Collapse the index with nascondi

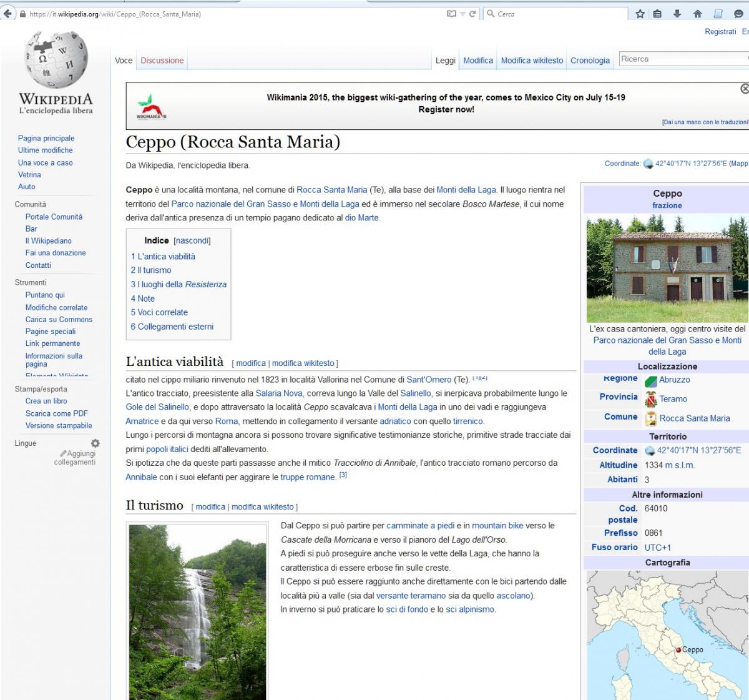192,240
